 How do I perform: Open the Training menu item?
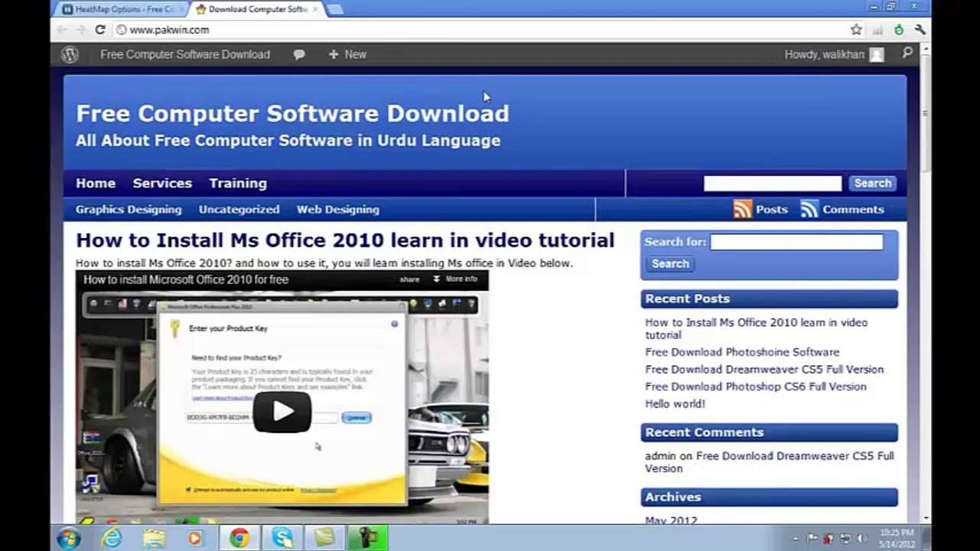click(238, 183)
